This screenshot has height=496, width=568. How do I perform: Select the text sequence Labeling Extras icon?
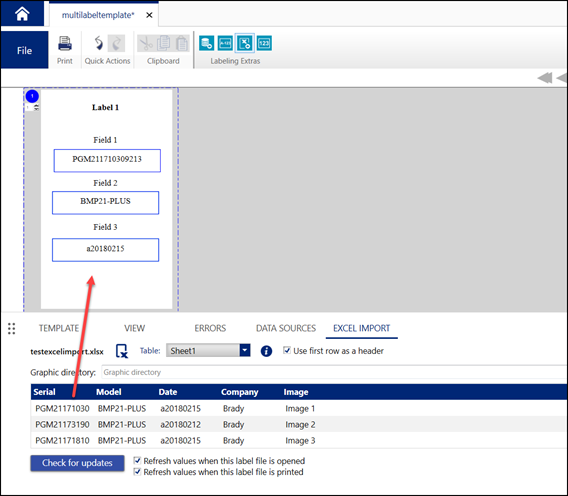pyautogui.click(x=225, y=43)
